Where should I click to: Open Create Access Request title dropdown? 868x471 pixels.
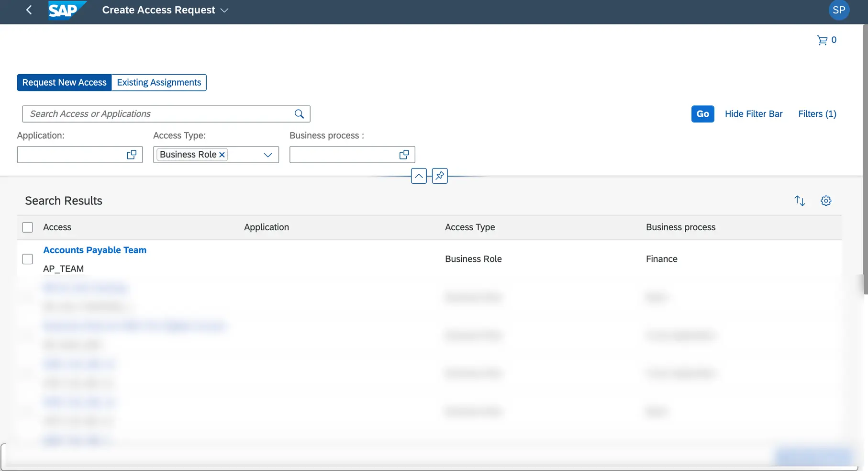click(224, 10)
